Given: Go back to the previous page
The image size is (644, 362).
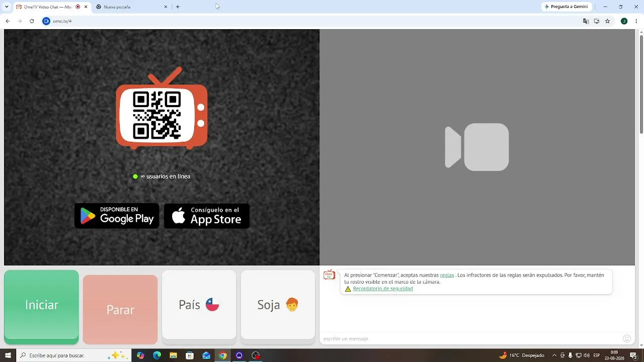Looking at the screenshot, I should tap(8, 21).
